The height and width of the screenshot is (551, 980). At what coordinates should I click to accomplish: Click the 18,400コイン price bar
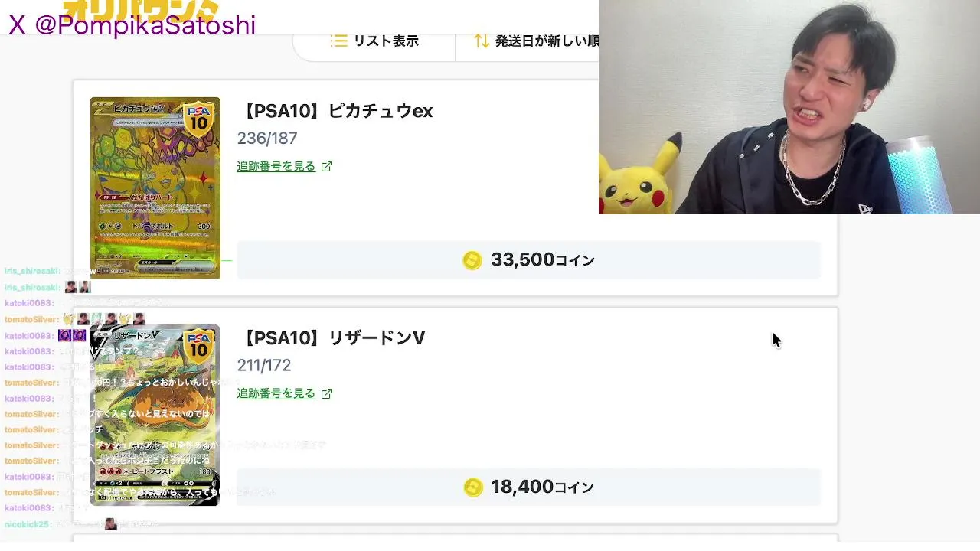point(528,487)
